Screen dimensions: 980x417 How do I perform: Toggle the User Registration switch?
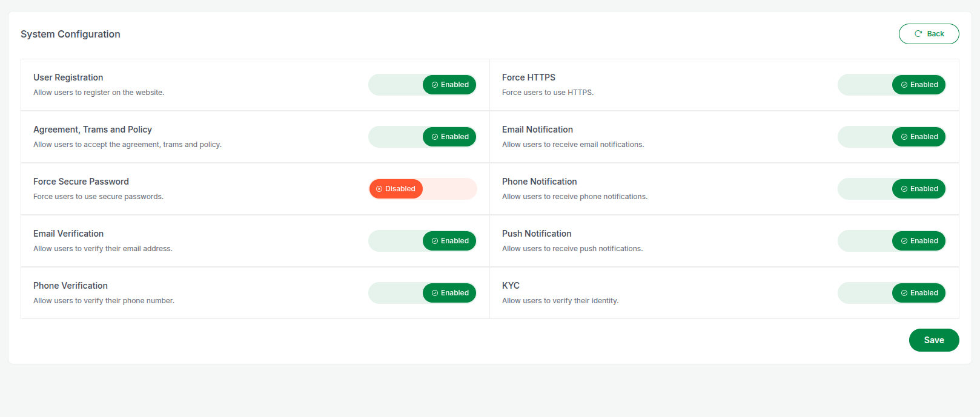point(422,85)
